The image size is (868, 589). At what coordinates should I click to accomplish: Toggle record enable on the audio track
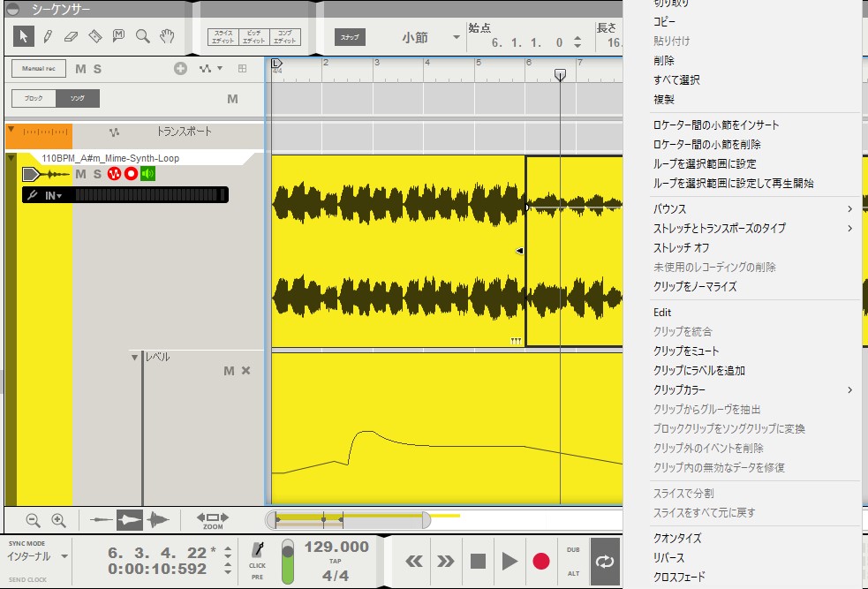[x=131, y=174]
